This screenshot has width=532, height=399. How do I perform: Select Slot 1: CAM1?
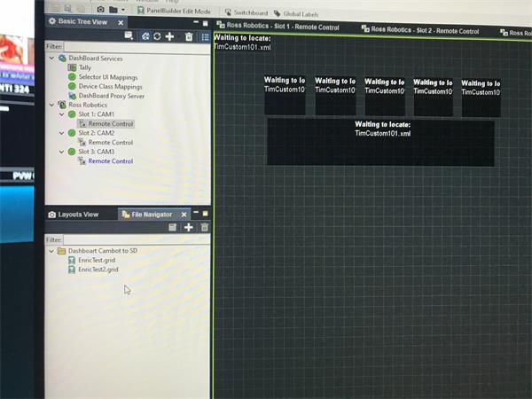coord(97,114)
